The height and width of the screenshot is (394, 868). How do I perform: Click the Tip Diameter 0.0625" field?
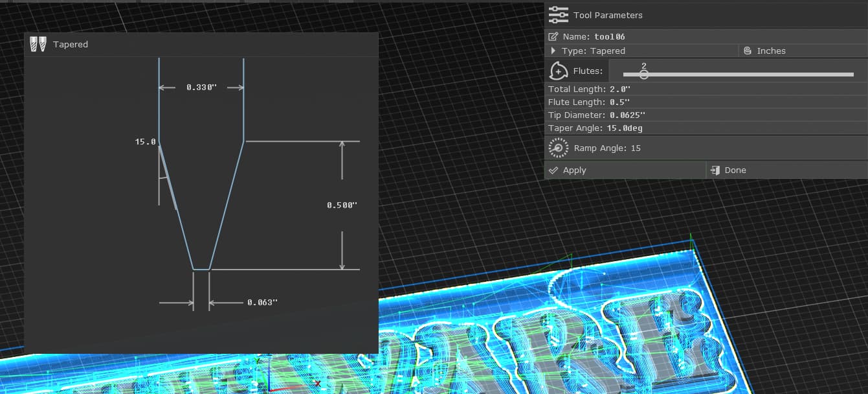[x=627, y=115]
